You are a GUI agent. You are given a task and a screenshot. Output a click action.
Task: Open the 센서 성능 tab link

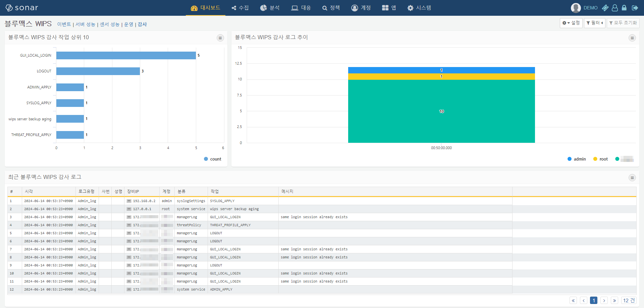(110, 24)
